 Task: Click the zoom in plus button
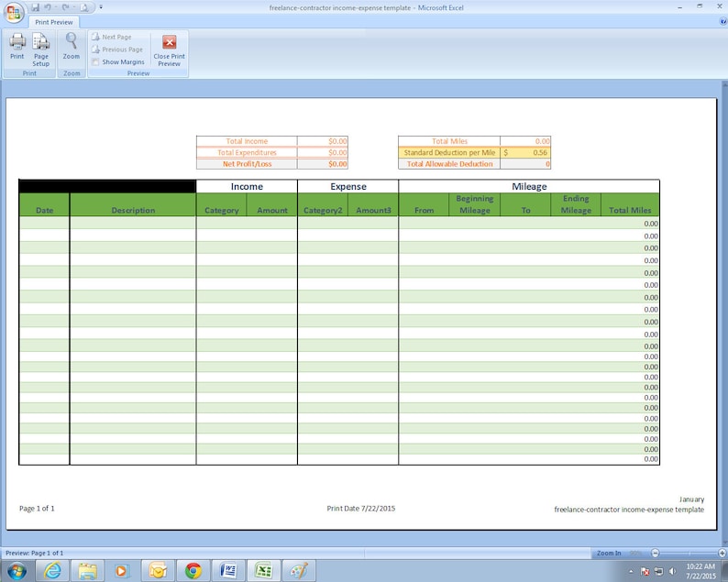click(722, 553)
